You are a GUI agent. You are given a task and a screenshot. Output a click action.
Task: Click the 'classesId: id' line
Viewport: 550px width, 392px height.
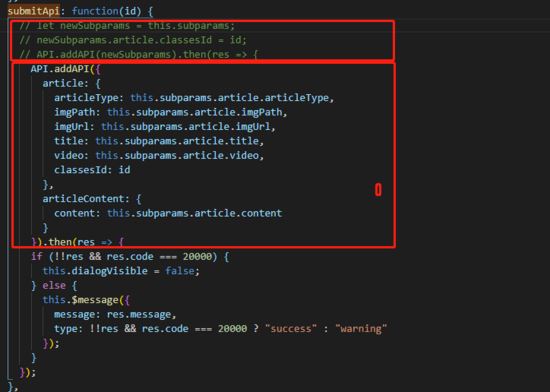coord(92,170)
